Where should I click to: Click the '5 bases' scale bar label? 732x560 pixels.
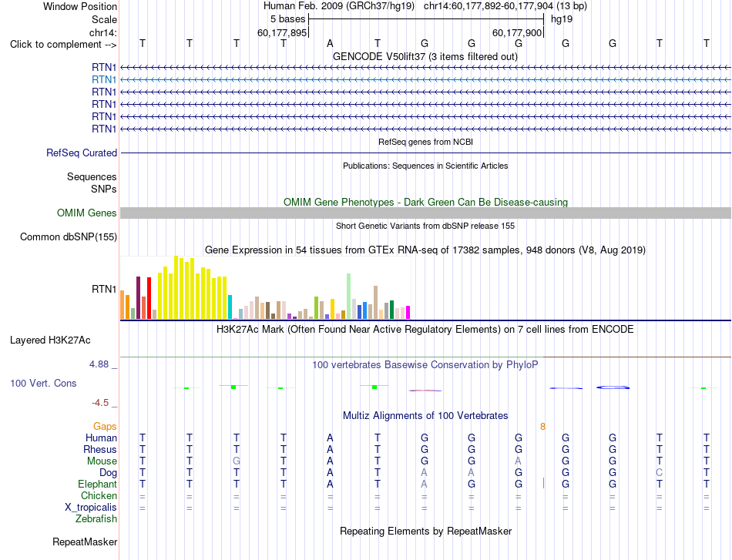pyautogui.click(x=287, y=19)
